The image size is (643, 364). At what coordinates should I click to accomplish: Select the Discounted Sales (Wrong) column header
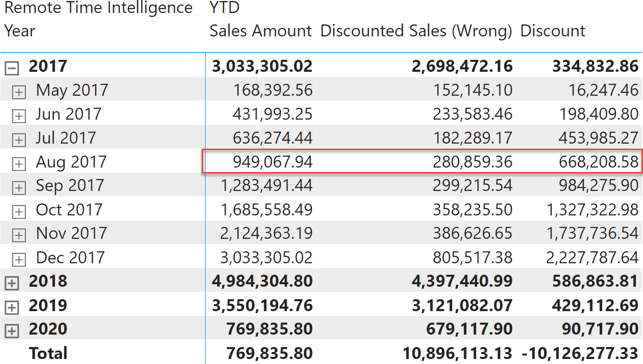pos(416,31)
